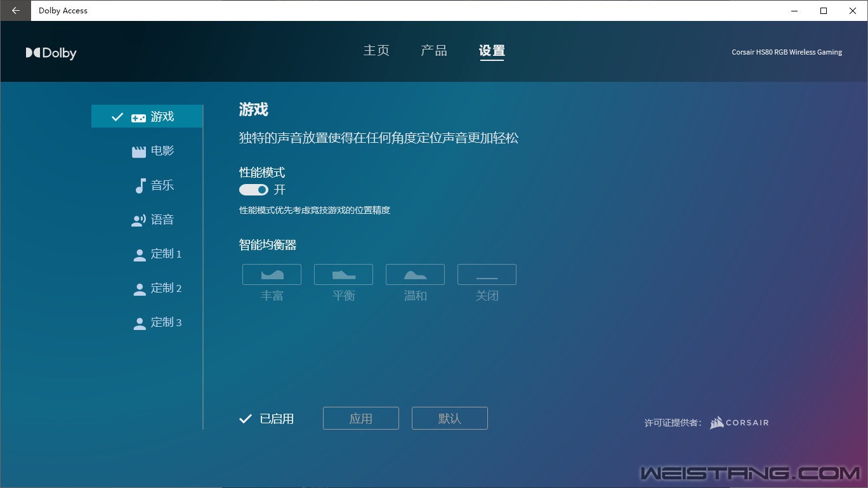Select the 关闭 equalizer option

pos(487,275)
